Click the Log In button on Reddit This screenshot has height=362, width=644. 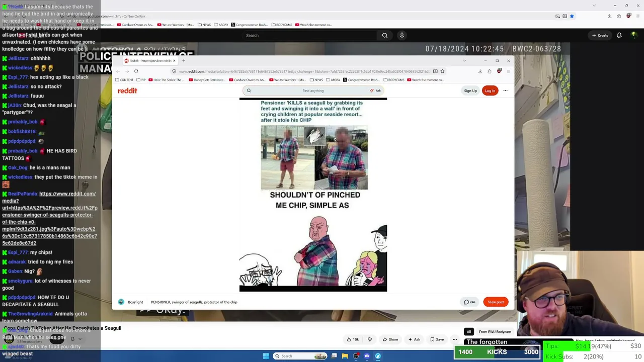tap(490, 90)
